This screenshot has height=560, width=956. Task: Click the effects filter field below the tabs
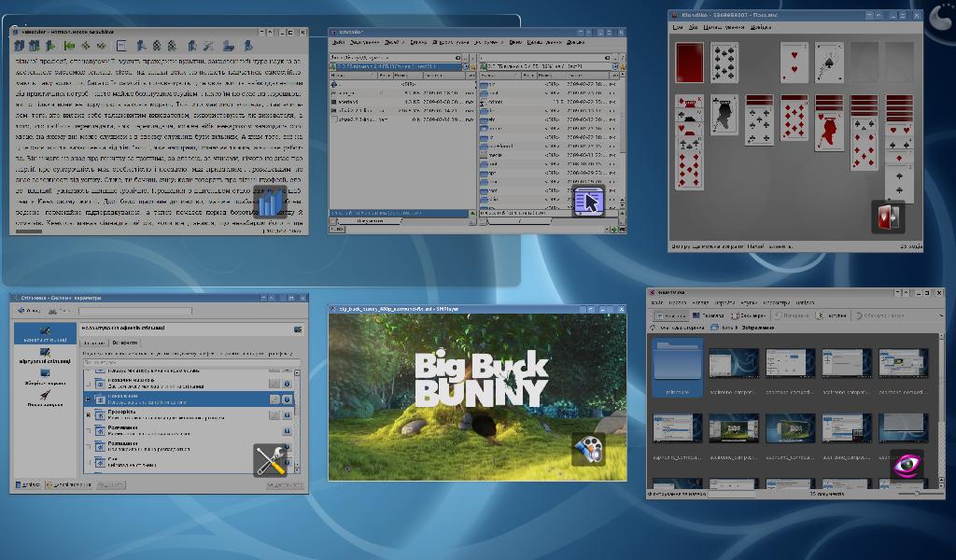click(190, 362)
